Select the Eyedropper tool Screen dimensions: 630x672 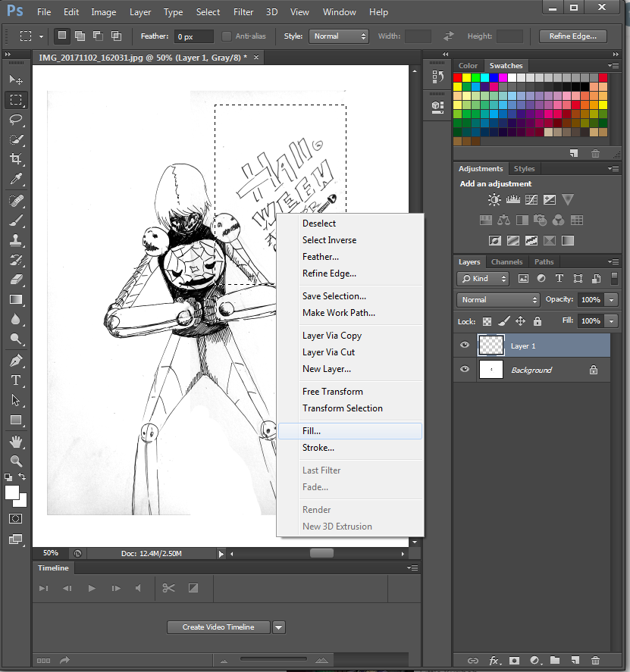[x=16, y=178]
